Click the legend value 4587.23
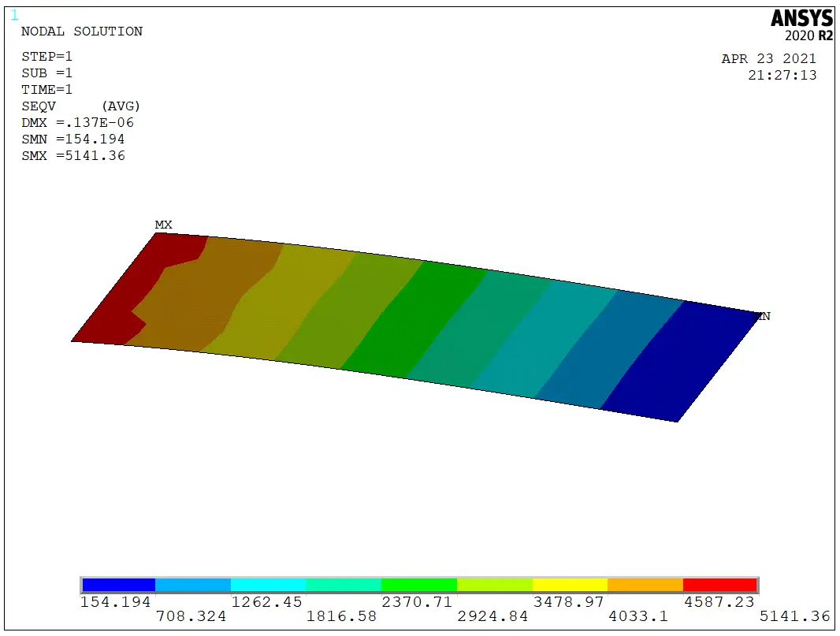The image size is (840, 636). (x=719, y=601)
